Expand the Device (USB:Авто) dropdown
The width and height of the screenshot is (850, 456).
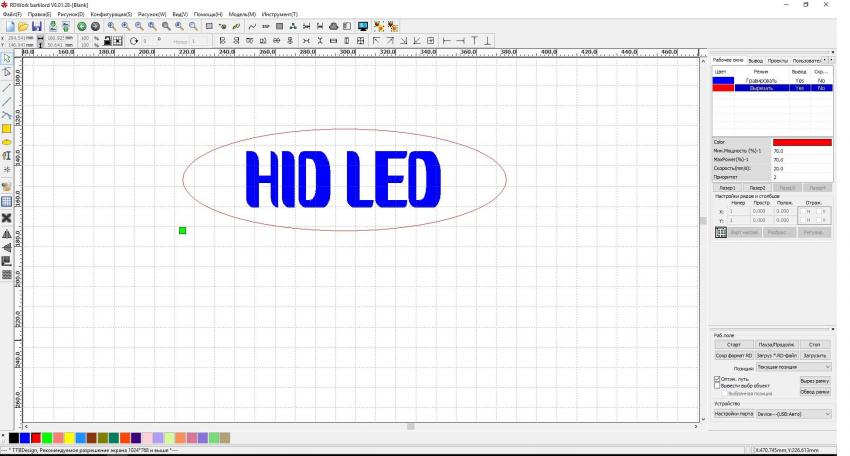click(794, 413)
